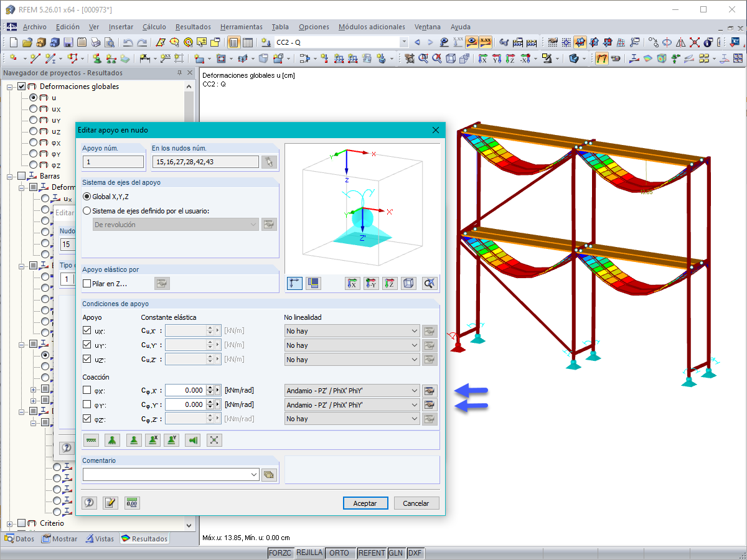Select the Global X,Y,Z radio button
The width and height of the screenshot is (747, 560).
(87, 197)
